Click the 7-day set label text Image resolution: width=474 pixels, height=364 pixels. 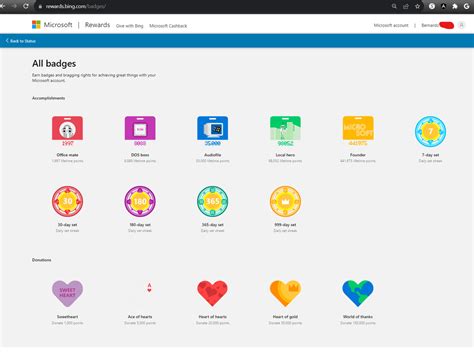tap(430, 155)
